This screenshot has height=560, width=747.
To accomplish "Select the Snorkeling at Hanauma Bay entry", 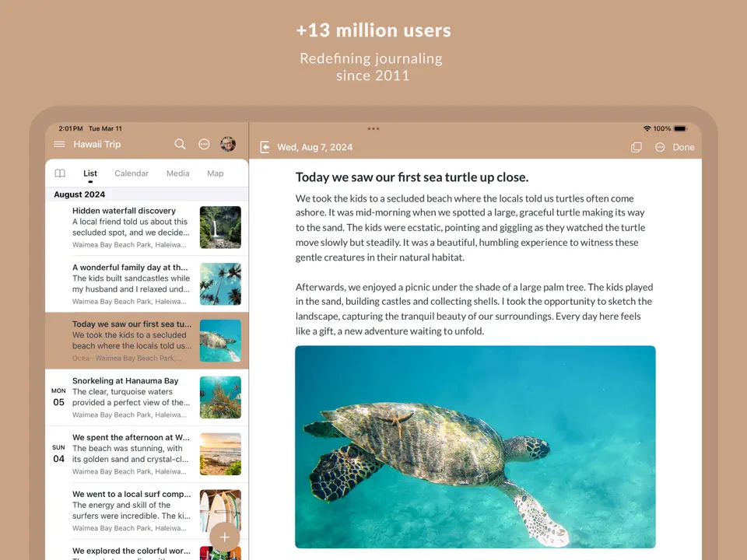I will pyautogui.click(x=125, y=381).
